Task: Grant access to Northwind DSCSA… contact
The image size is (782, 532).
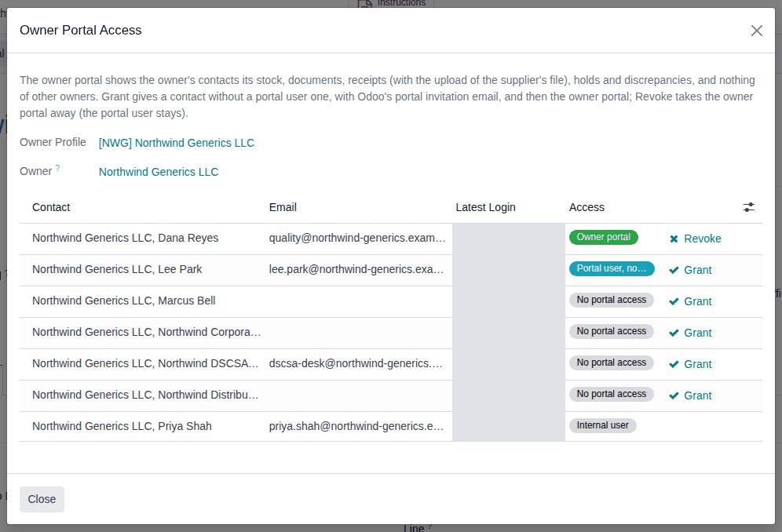Action: [x=690, y=364]
